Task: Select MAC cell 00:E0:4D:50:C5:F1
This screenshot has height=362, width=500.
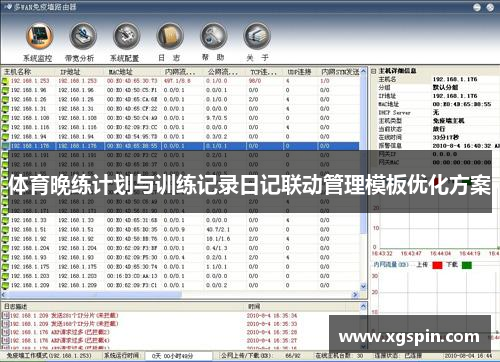Action: pyautogui.click(x=132, y=90)
